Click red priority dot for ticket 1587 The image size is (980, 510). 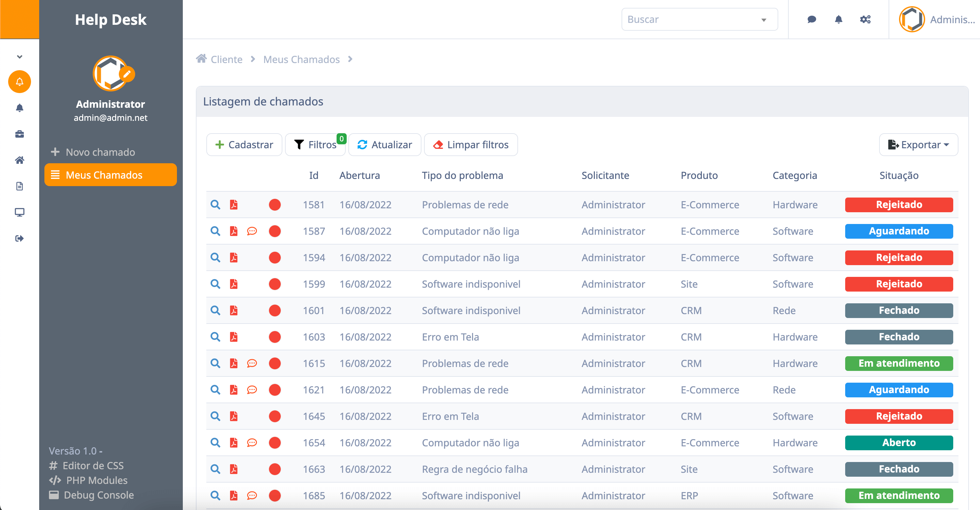[x=275, y=231]
